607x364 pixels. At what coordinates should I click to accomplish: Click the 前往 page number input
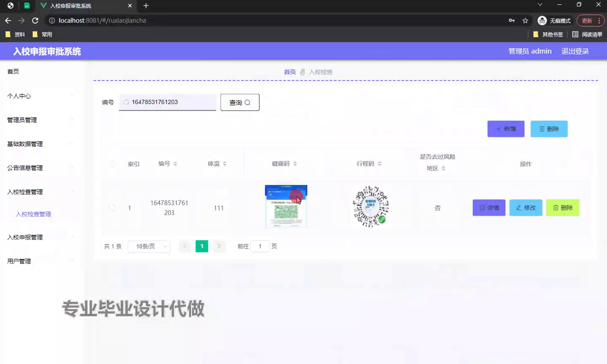260,246
